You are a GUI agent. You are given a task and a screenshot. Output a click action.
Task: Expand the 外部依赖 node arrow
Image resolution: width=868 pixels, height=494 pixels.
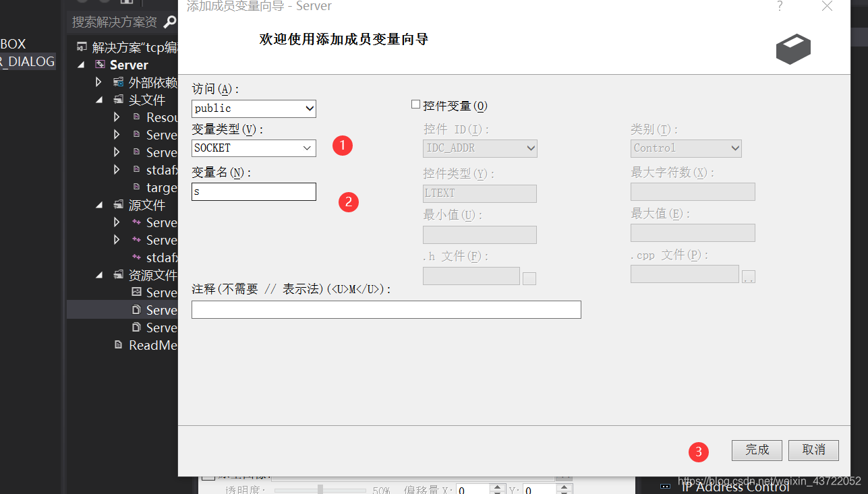point(98,82)
